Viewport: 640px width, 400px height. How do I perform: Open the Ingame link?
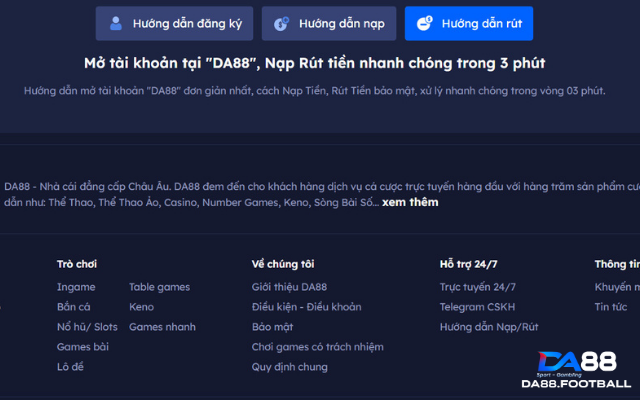click(x=76, y=287)
